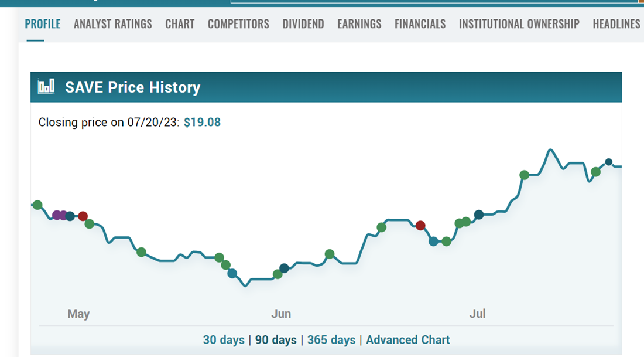Show the 30 days price history
Image resolution: width=644 pixels, height=357 pixels.
(x=224, y=340)
